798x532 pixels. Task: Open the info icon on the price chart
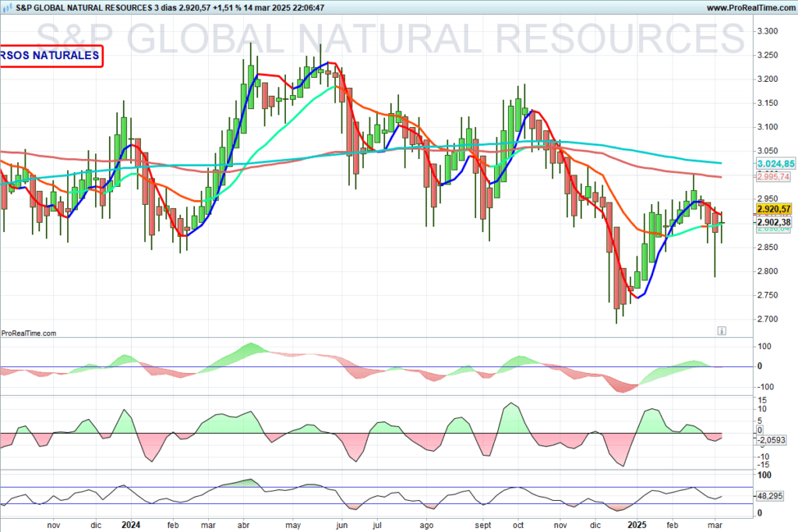[722, 330]
